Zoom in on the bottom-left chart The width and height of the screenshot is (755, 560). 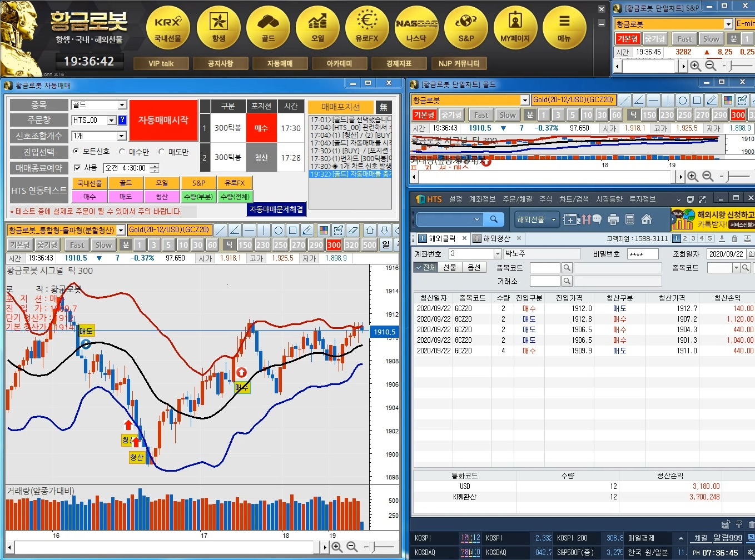pos(337,547)
